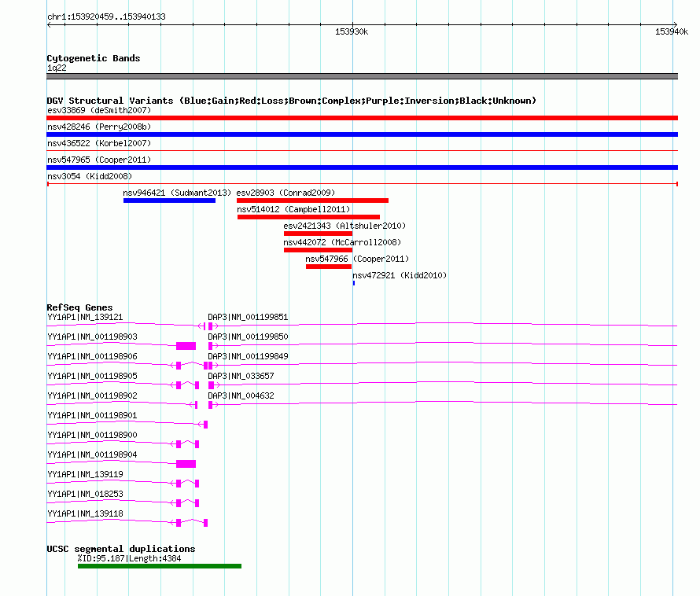Click the DGV Structural Variants track heading
This screenshot has width=700, height=596.
(x=291, y=101)
